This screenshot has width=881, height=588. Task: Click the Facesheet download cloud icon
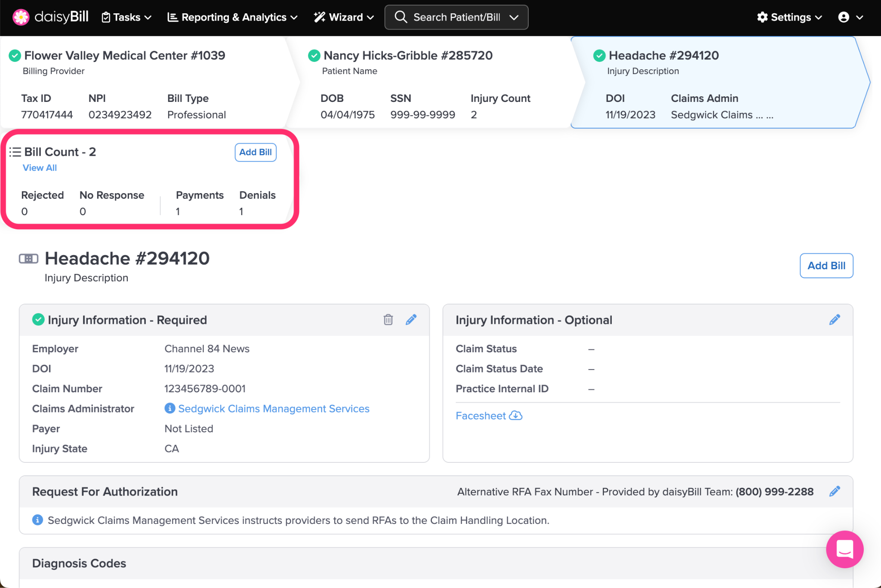point(515,416)
